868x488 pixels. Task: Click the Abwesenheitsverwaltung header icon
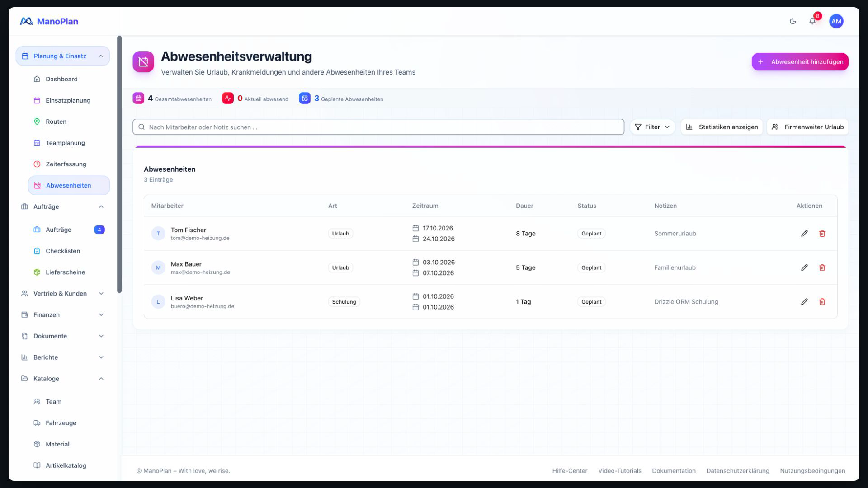143,62
